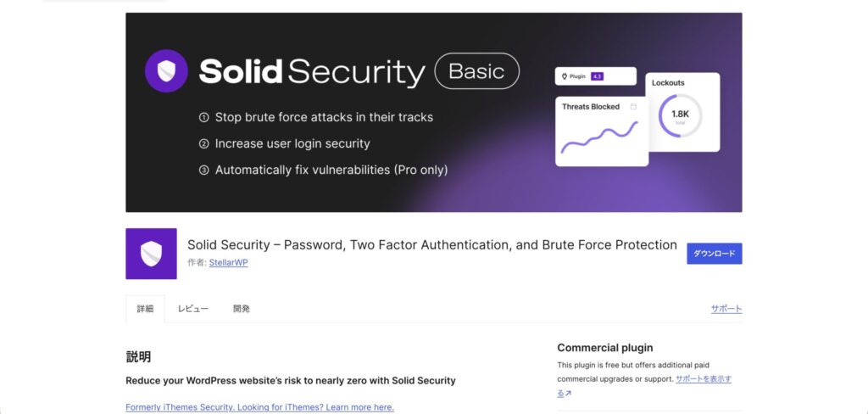The height and width of the screenshot is (414, 868).
Task: Open the サポートを表示する link
Action: 703,379
